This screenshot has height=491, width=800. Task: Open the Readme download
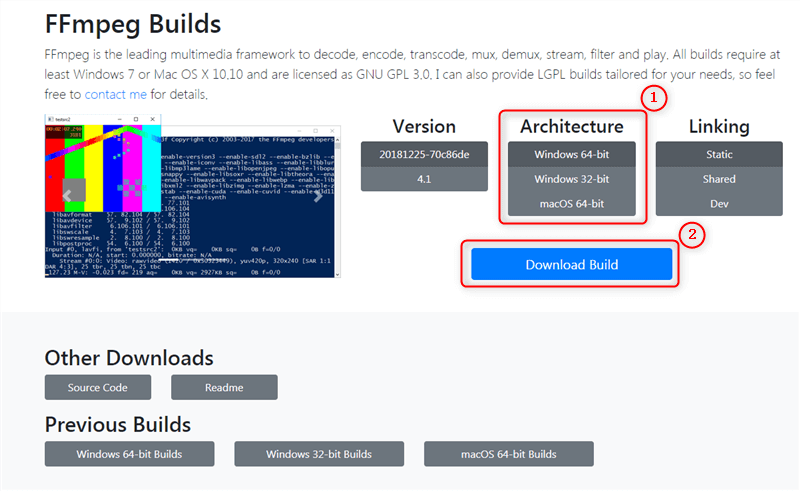click(224, 388)
